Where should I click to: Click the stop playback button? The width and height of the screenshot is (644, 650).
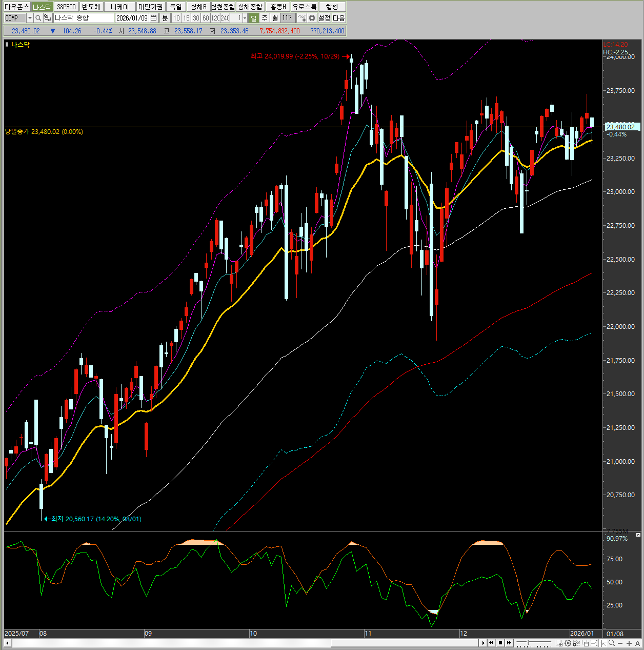[x=500, y=643]
